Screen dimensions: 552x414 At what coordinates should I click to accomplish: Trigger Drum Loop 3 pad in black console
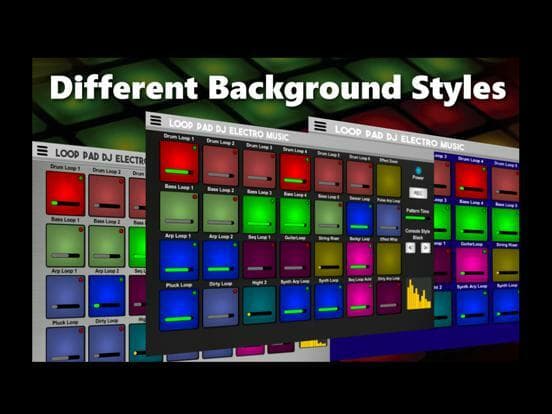[x=259, y=169]
